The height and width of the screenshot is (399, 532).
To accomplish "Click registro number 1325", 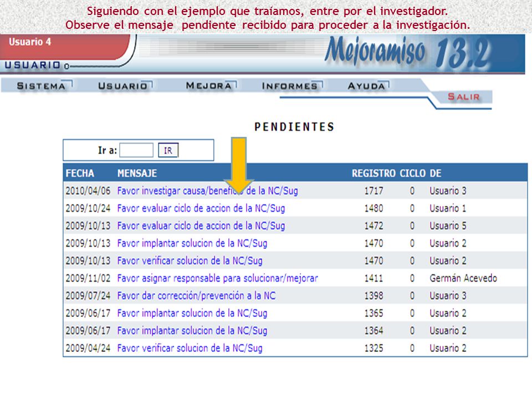I will point(374,348).
